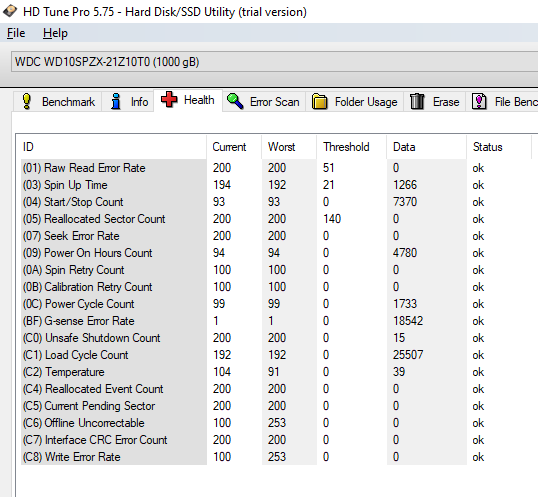Click the blue Info tab icon
538x497 pixels.
pos(116,102)
